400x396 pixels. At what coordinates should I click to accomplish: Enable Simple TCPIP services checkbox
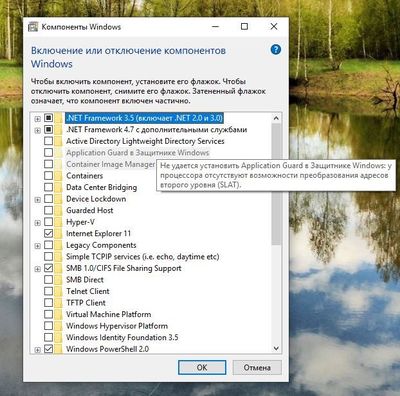49,257
